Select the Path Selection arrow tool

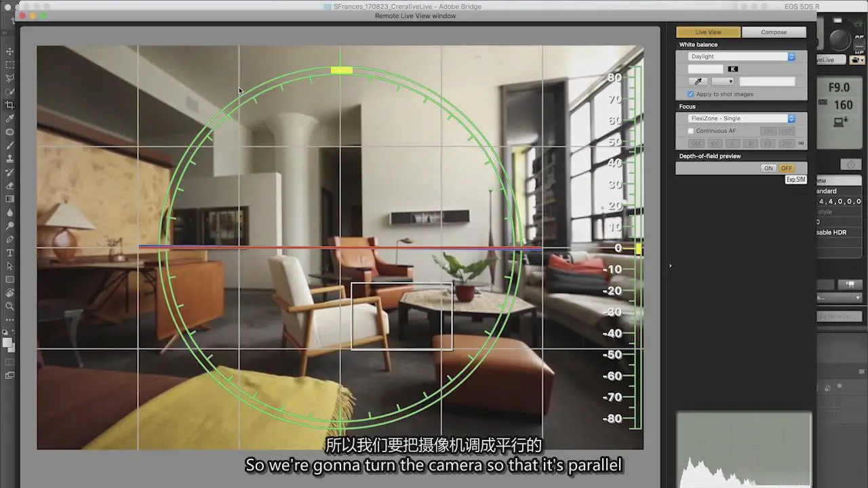coord(9,266)
